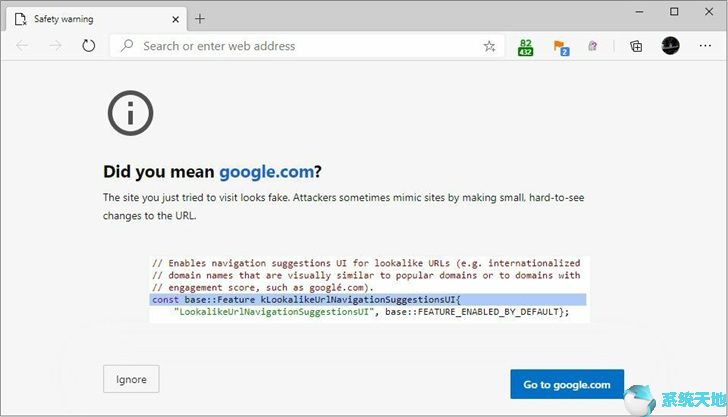728x417 pixels.
Task: Click the highlighted kLookalikeUrlNavigationSuggestionsUI code line
Action: click(x=368, y=300)
